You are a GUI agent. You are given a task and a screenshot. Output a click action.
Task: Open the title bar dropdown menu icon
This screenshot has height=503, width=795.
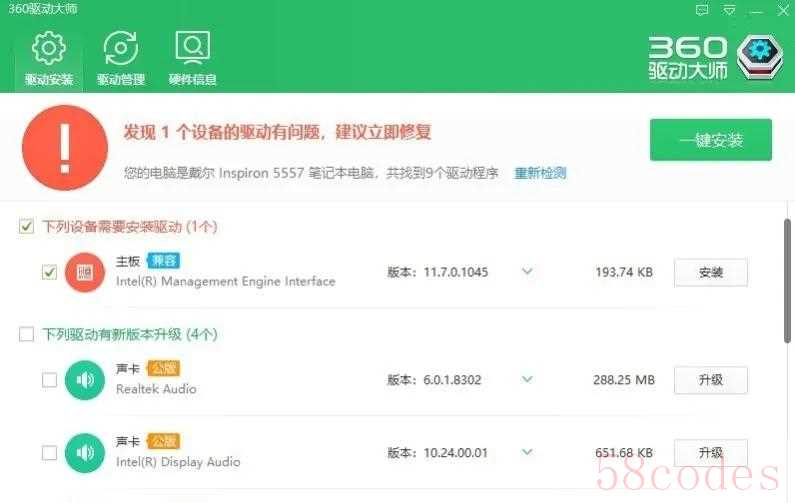coord(729,10)
